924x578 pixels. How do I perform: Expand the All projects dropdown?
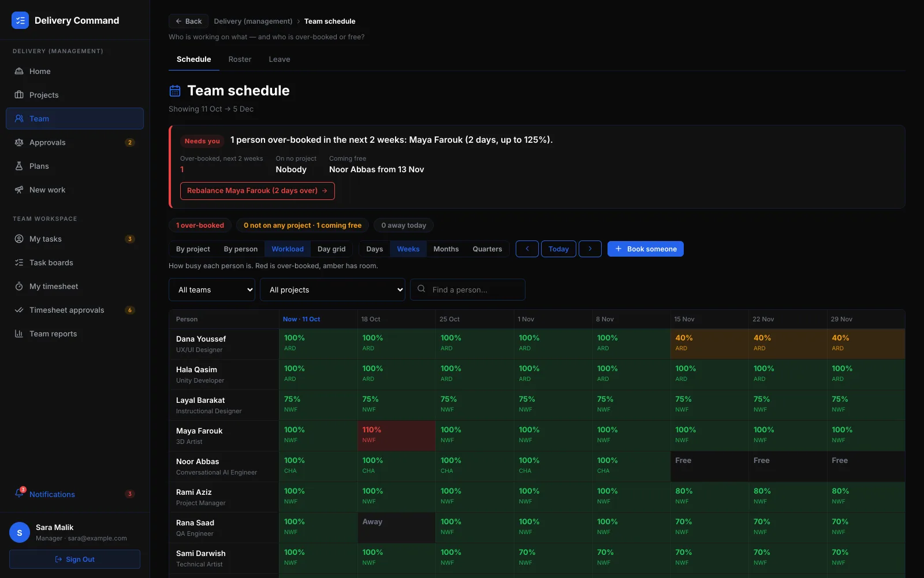pos(333,290)
